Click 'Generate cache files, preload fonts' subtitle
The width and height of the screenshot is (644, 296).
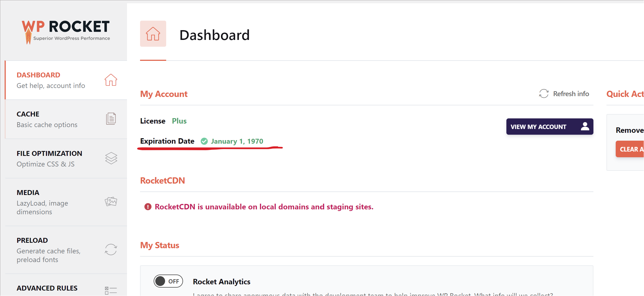pos(49,255)
